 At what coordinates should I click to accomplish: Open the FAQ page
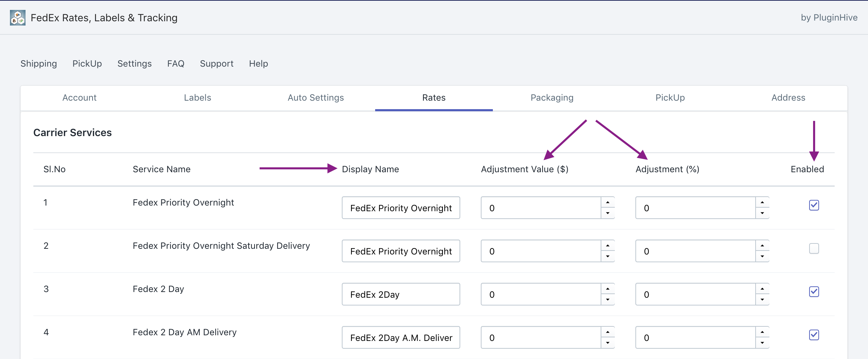point(176,63)
